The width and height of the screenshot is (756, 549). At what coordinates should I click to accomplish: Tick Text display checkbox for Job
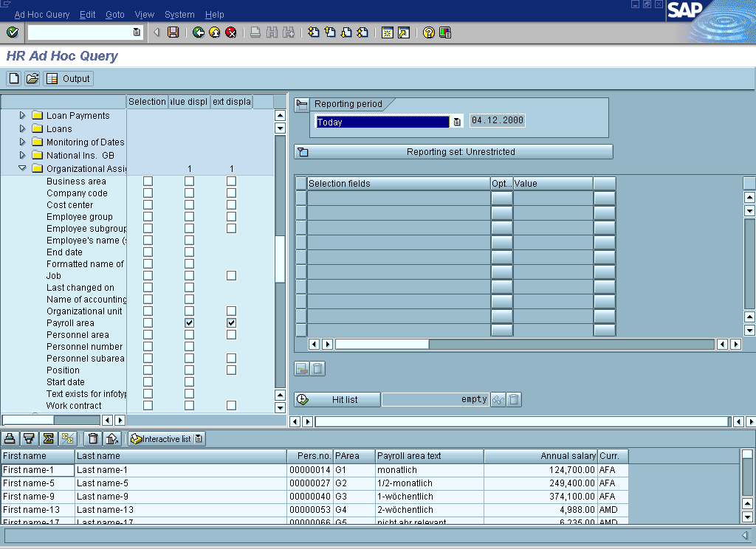pyautogui.click(x=231, y=276)
